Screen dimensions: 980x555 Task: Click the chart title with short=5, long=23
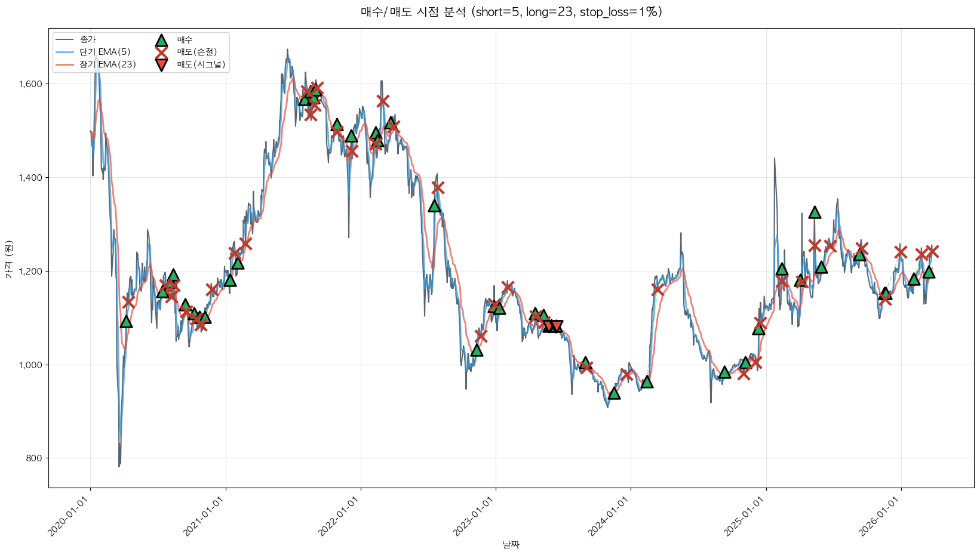(x=511, y=12)
